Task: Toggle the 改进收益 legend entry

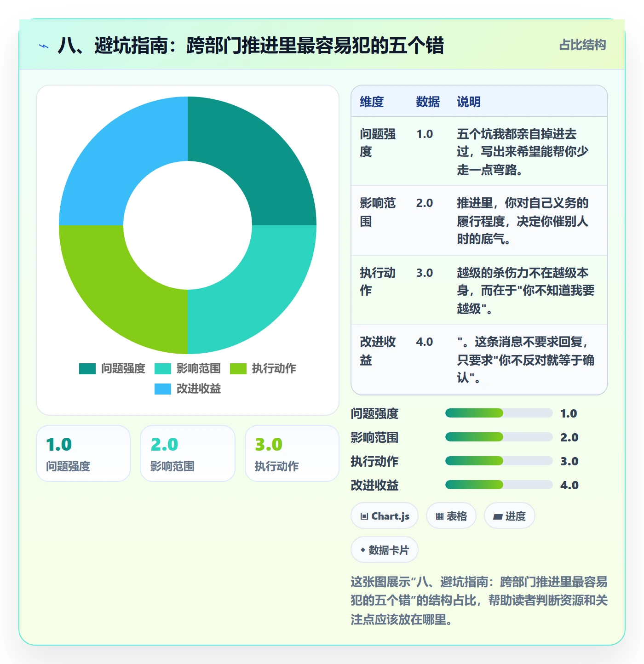Action: coord(188,389)
